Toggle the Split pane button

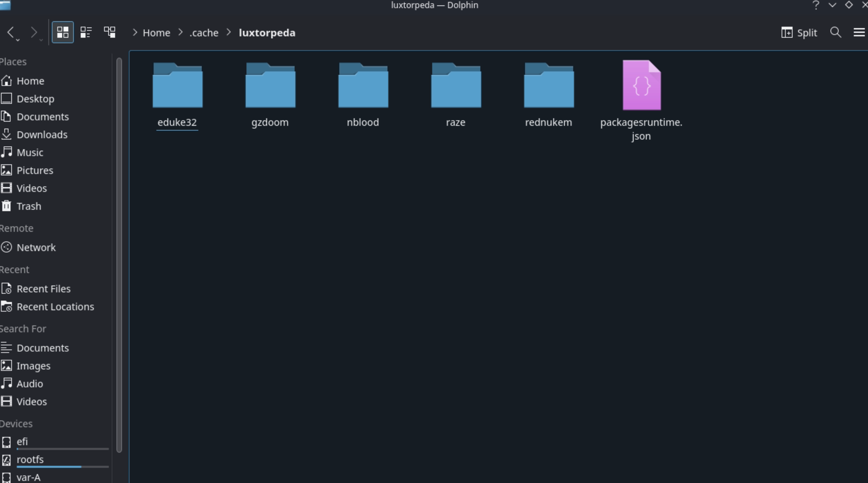799,32
